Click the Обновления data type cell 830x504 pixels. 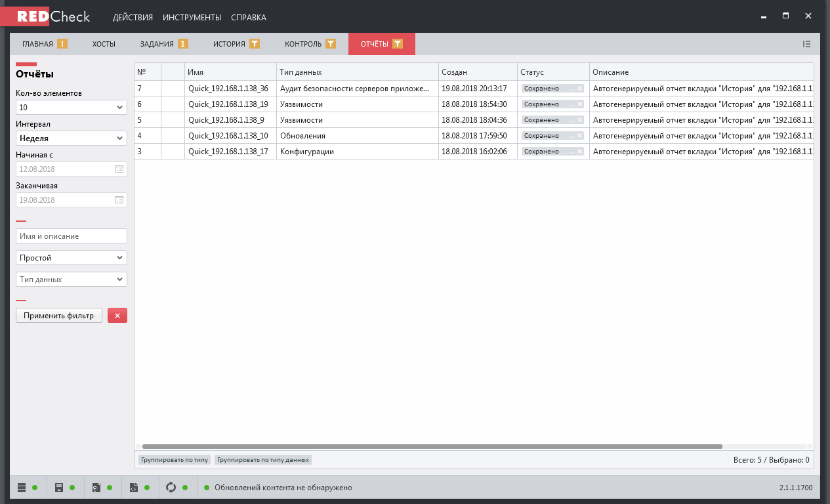coord(358,136)
